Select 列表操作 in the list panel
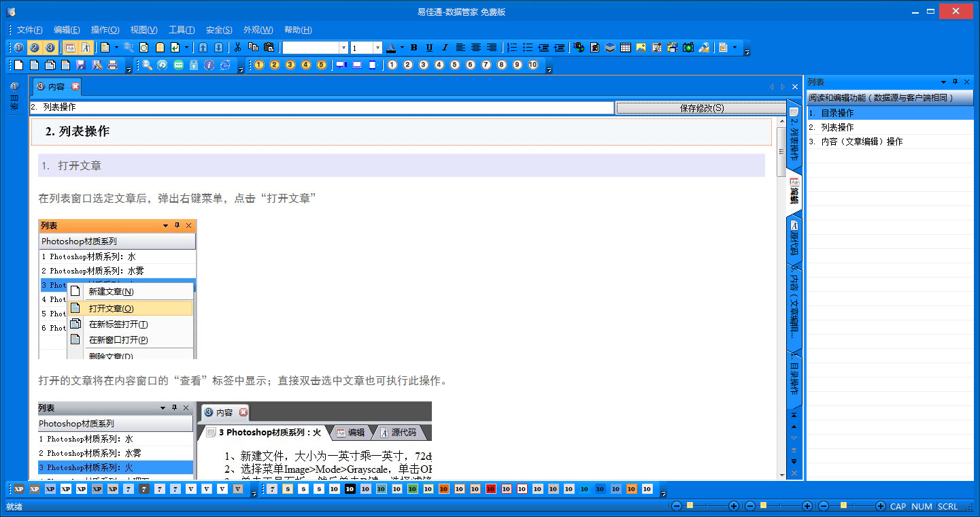The image size is (980, 517). 890,127
